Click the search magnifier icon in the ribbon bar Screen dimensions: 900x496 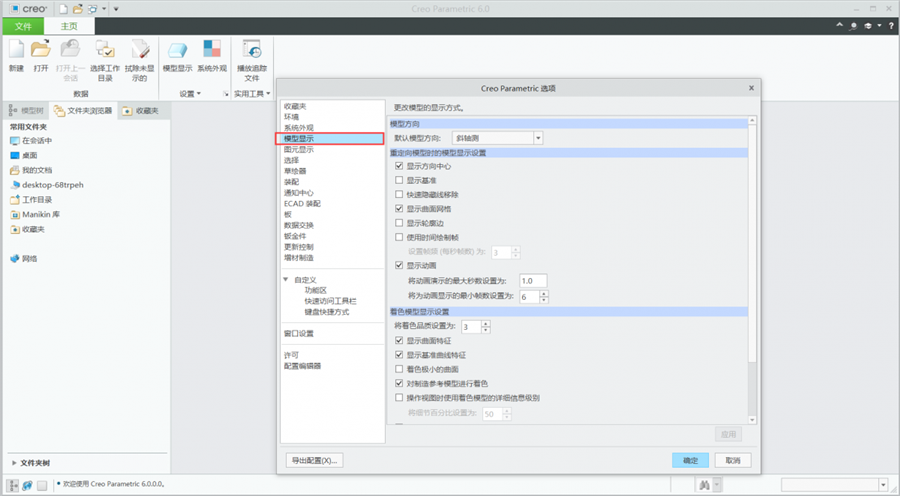(854, 26)
